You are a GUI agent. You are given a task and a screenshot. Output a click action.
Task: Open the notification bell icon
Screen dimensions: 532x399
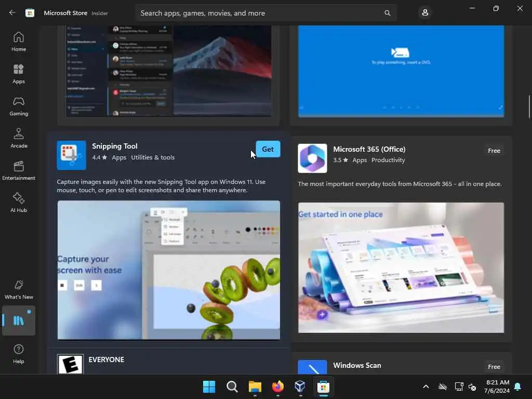(518, 387)
